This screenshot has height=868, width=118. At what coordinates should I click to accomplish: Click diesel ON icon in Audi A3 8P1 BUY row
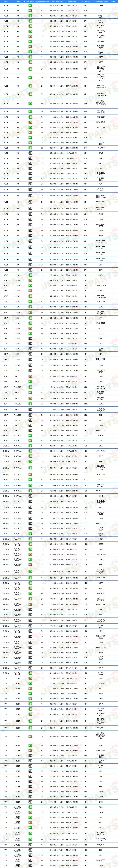30,265
